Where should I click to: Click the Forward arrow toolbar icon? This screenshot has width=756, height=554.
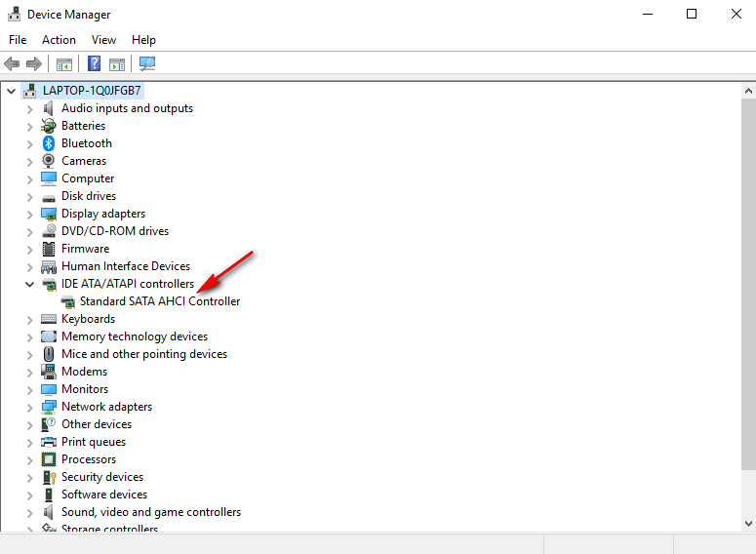[34, 63]
